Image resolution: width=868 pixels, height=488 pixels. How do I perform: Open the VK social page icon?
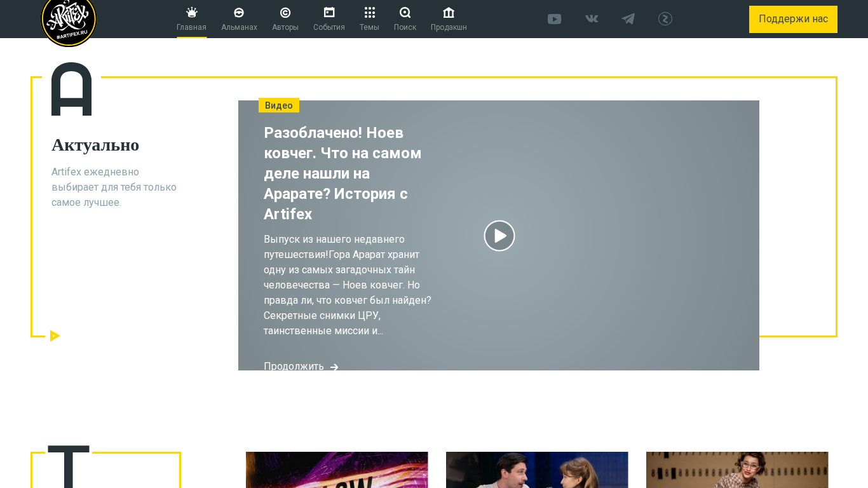click(x=592, y=19)
